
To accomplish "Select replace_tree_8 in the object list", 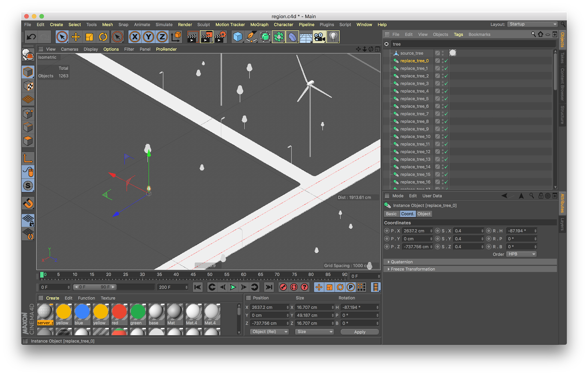I will [x=414, y=122].
